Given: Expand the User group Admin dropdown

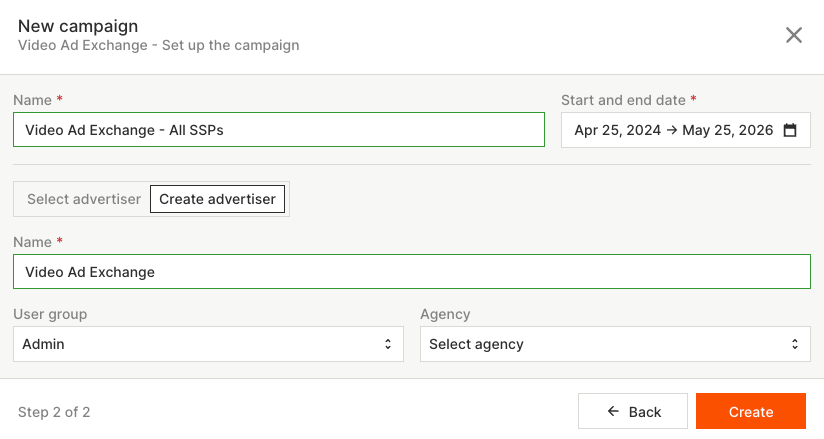Looking at the screenshot, I should point(208,344).
